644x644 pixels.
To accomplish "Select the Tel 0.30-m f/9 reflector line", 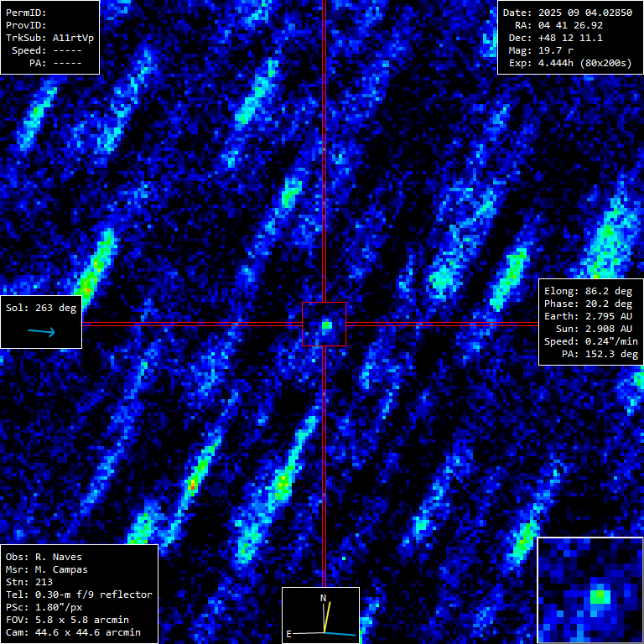I will [x=79, y=595].
